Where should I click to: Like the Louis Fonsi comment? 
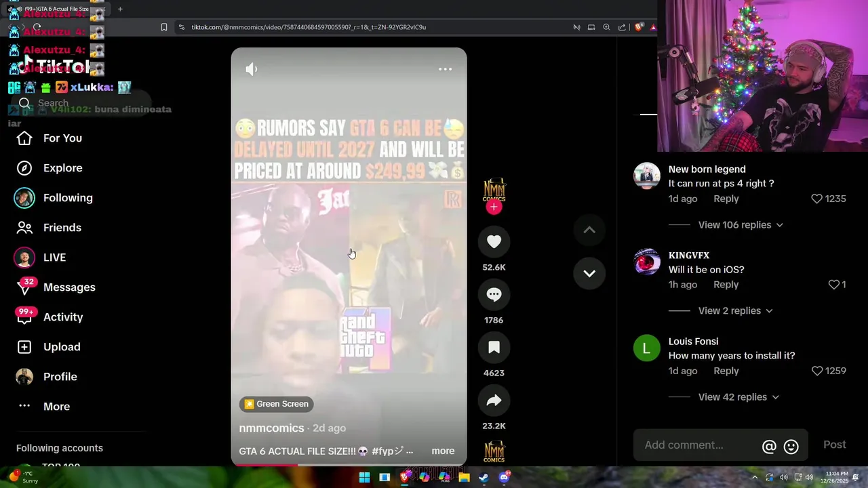(816, 371)
